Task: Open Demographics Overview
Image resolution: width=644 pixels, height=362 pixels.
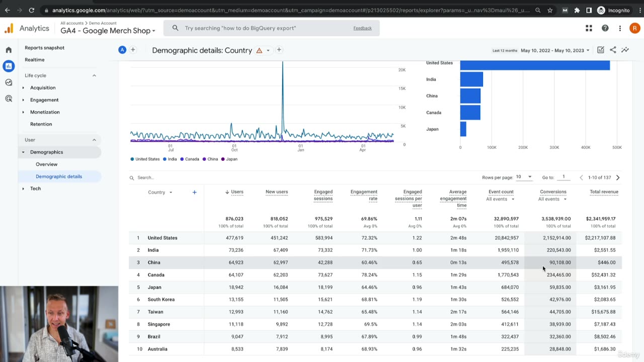Action: (46, 164)
